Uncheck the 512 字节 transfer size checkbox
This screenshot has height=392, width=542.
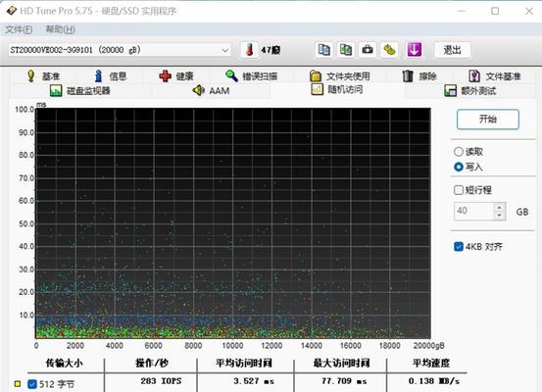click(x=32, y=384)
